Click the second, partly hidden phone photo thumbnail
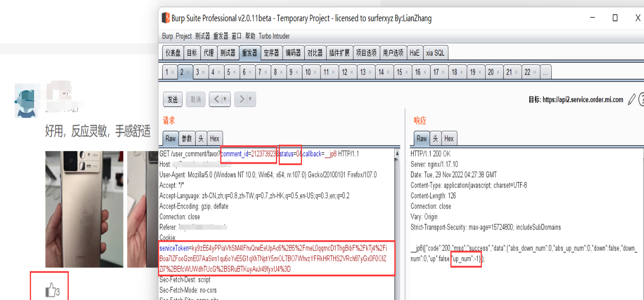644x300 pixels. (x=143, y=209)
